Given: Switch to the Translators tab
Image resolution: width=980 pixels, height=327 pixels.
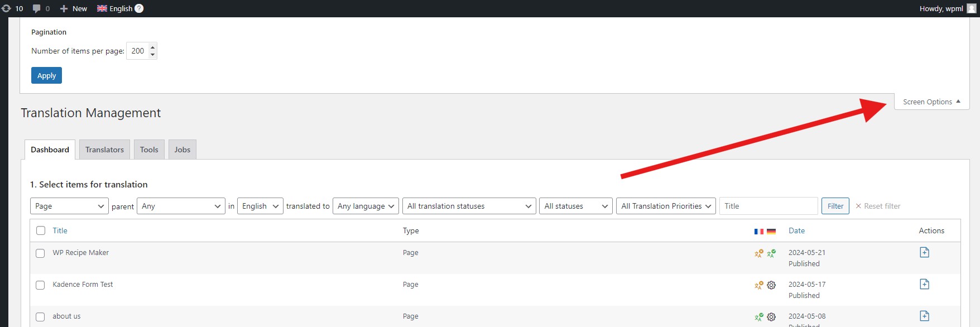Looking at the screenshot, I should click(104, 150).
